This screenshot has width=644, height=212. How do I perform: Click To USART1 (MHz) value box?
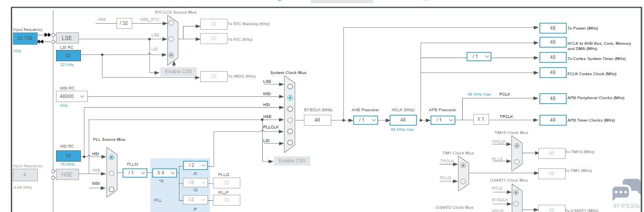tap(551, 209)
